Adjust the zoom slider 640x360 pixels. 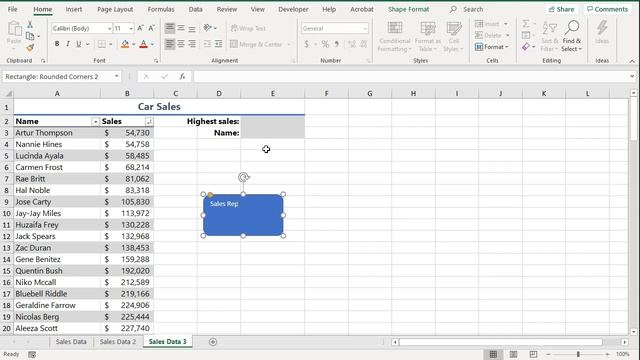pos(578,354)
